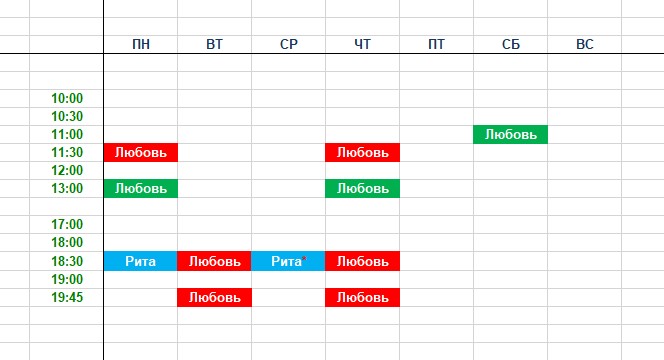Image resolution: width=664 pixels, height=360 pixels.
Task: Click the 17:00 time label cell
Action: pos(66,224)
